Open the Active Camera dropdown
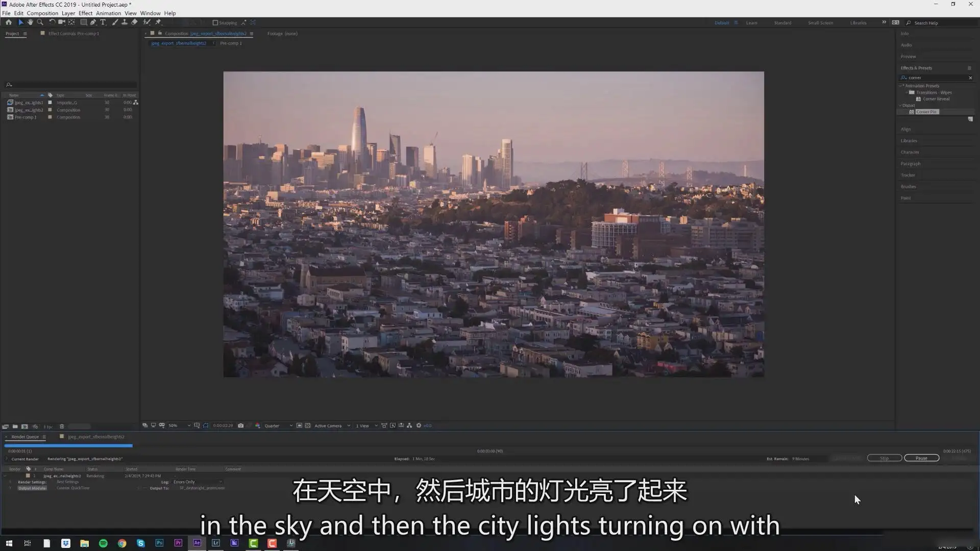The image size is (980, 551). (332, 425)
